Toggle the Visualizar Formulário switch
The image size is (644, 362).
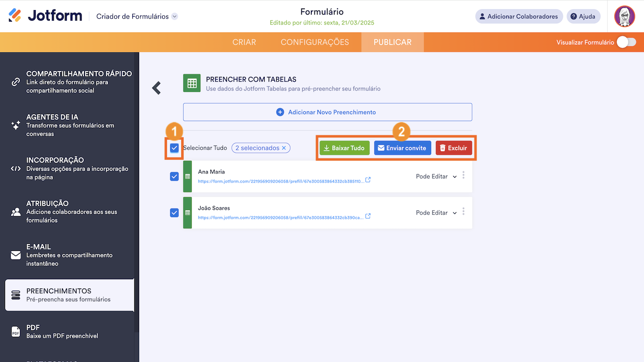point(626,42)
